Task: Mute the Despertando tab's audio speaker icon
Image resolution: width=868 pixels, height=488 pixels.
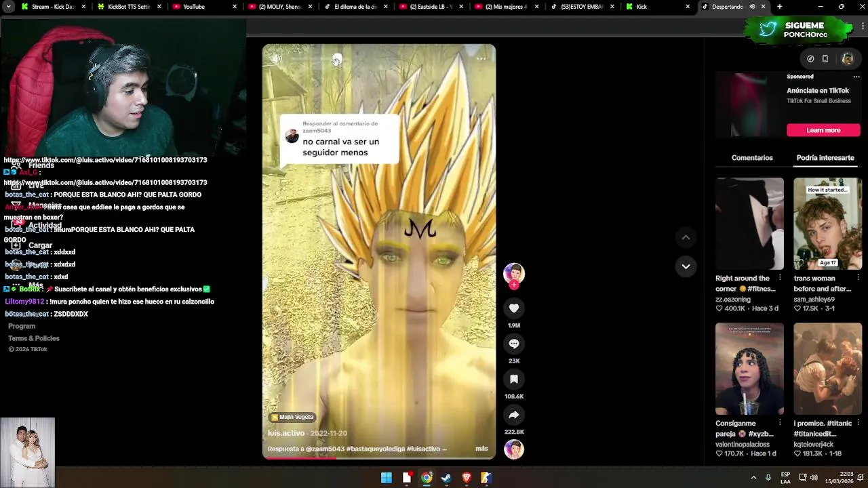Action: (752, 7)
